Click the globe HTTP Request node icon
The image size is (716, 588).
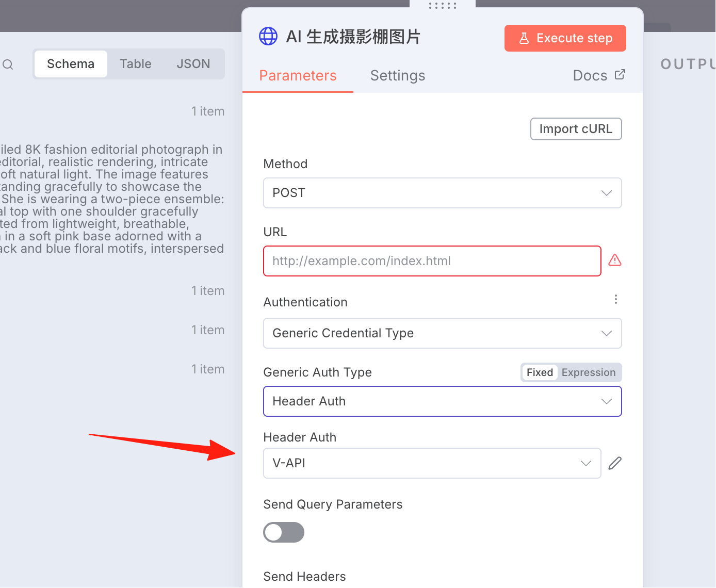(x=268, y=37)
